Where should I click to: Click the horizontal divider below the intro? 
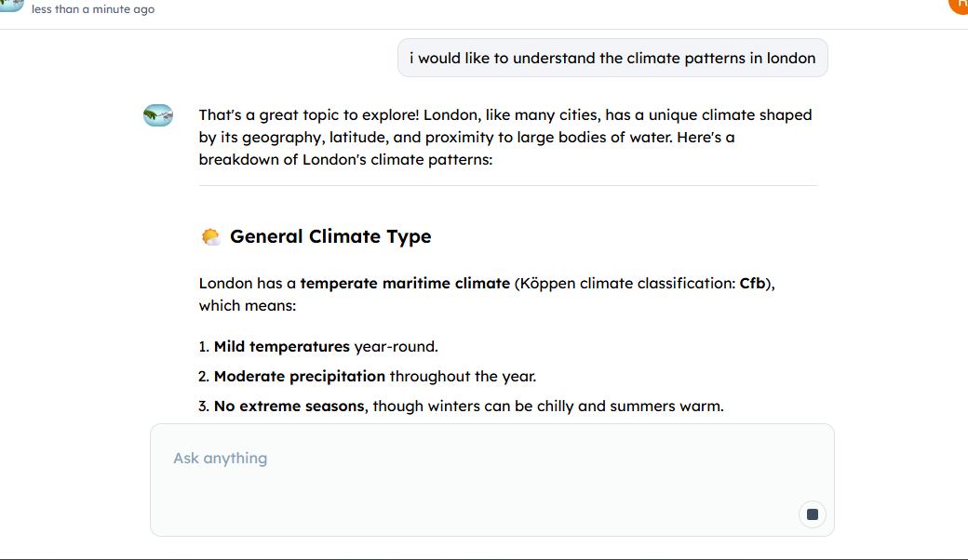pos(507,186)
